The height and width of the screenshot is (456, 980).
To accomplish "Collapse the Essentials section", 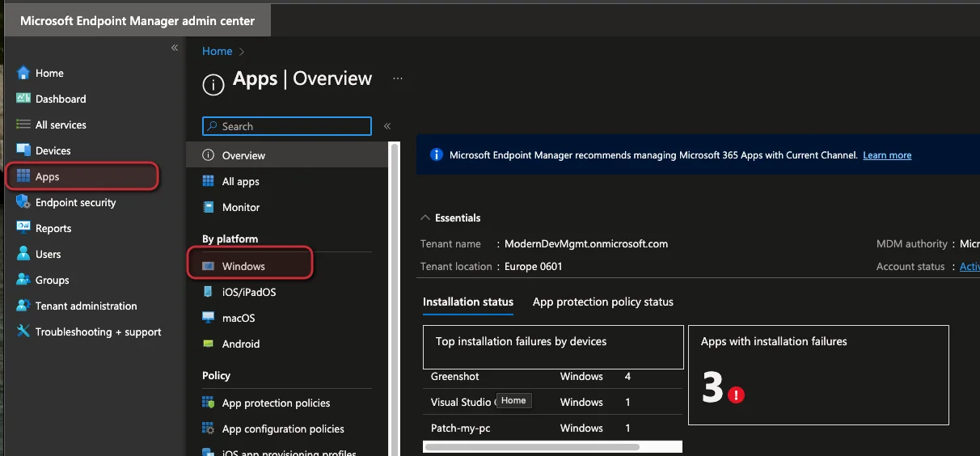I will 425,217.
